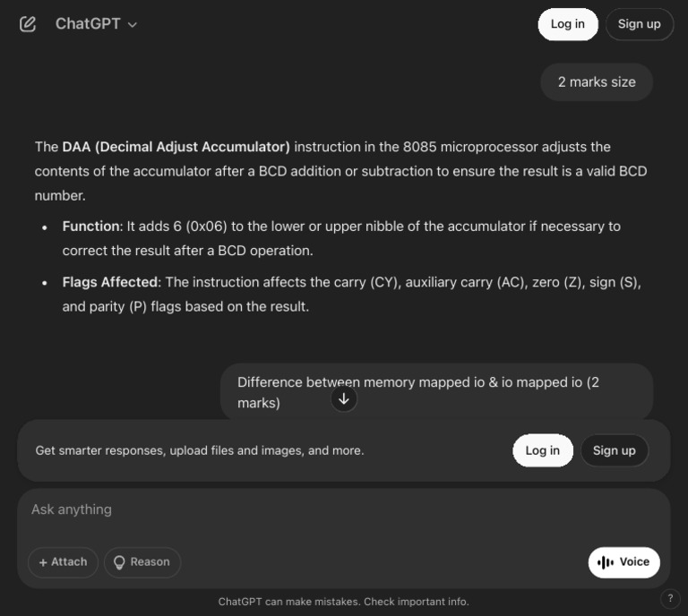Click the "Get smarter responses" banner text
This screenshot has width=688, height=616.
[199, 450]
